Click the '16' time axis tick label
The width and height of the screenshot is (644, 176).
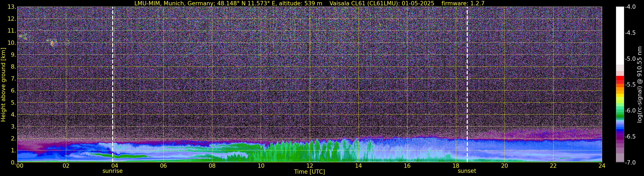click(x=407, y=166)
